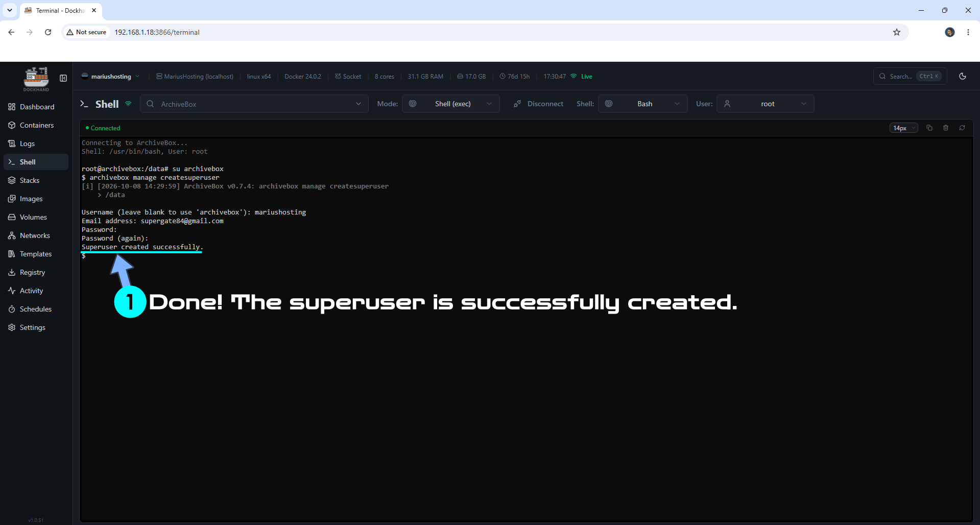The image size is (980, 525).
Task: Open the browser profile avatar
Action: (950, 32)
